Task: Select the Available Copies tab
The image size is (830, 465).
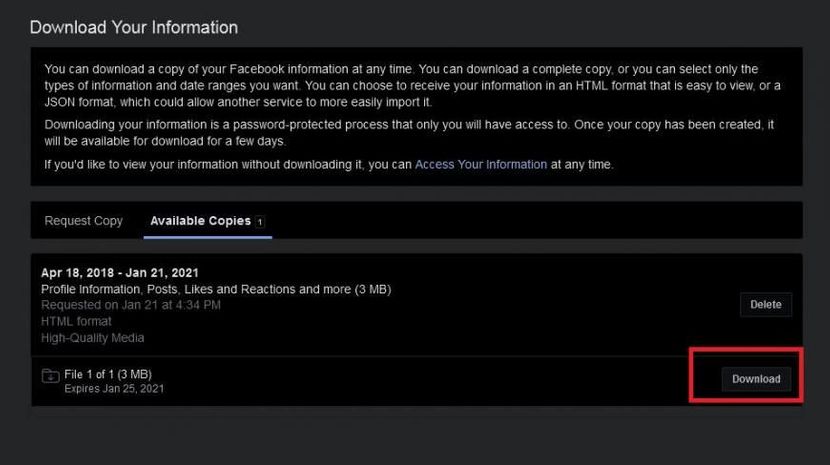Action: pyautogui.click(x=200, y=221)
